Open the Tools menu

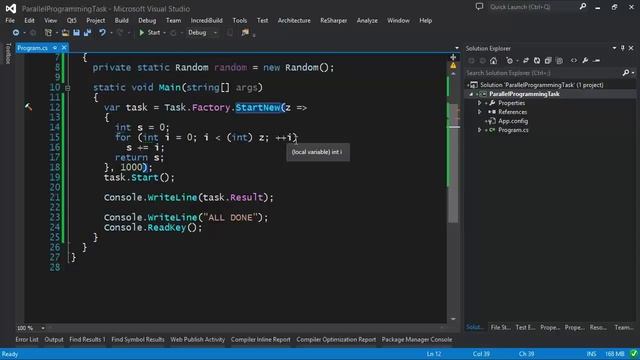(x=240, y=20)
